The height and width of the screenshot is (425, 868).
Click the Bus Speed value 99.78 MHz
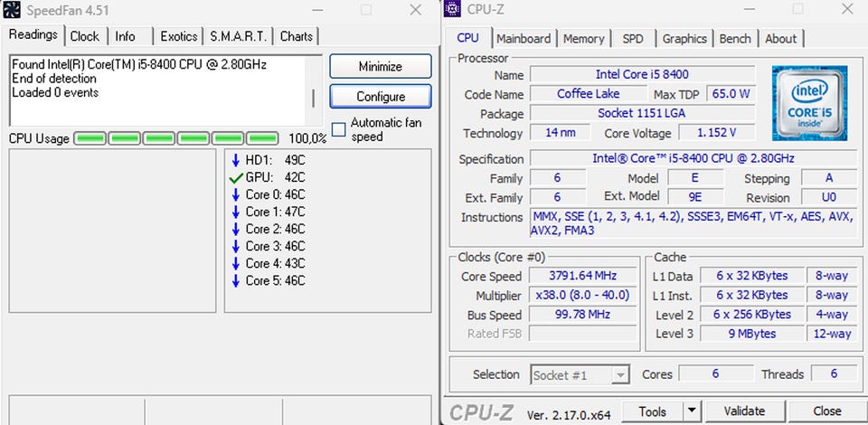582,315
